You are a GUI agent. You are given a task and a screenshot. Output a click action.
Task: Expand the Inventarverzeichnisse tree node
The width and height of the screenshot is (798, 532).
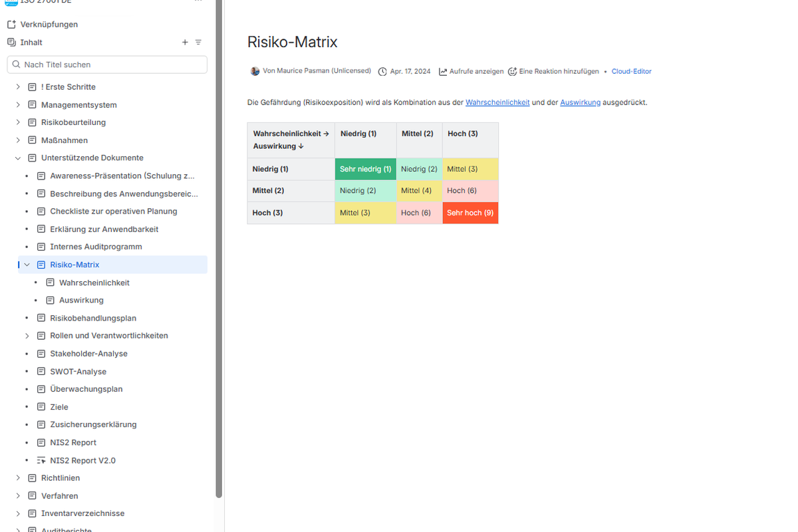(18, 513)
